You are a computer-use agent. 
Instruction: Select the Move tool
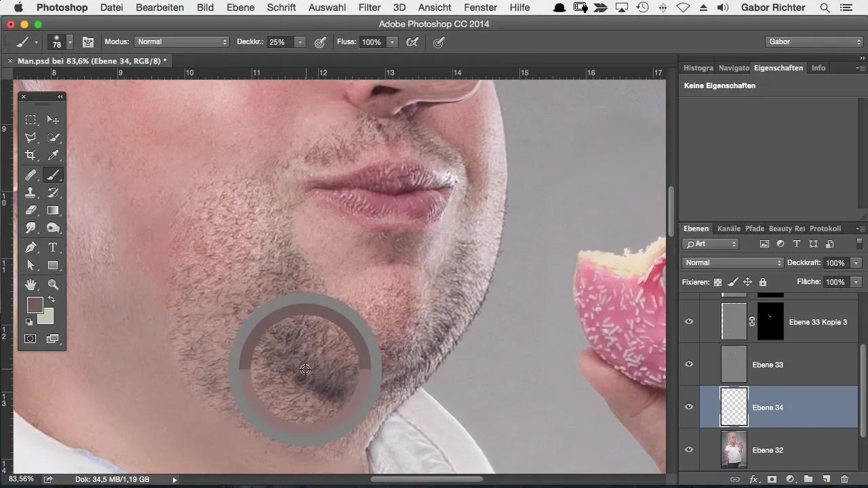pyautogui.click(x=53, y=120)
